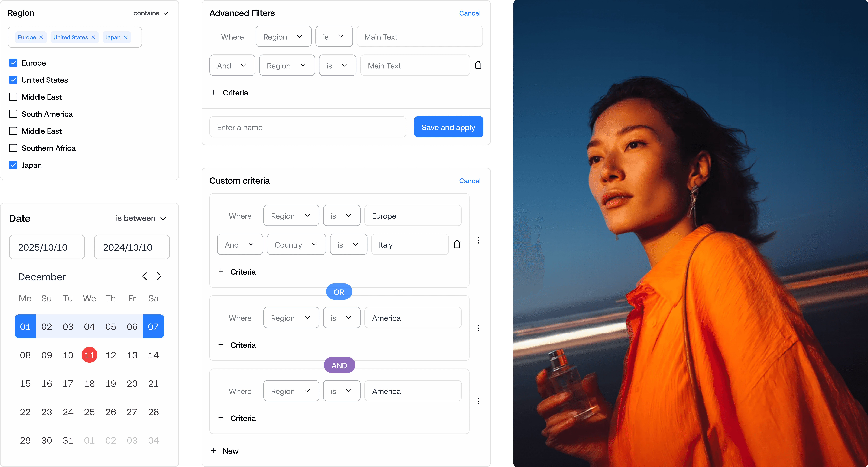Viewport: 868px width, 467px height.
Task: Open options menu for Europe criteria group
Action: [478, 240]
